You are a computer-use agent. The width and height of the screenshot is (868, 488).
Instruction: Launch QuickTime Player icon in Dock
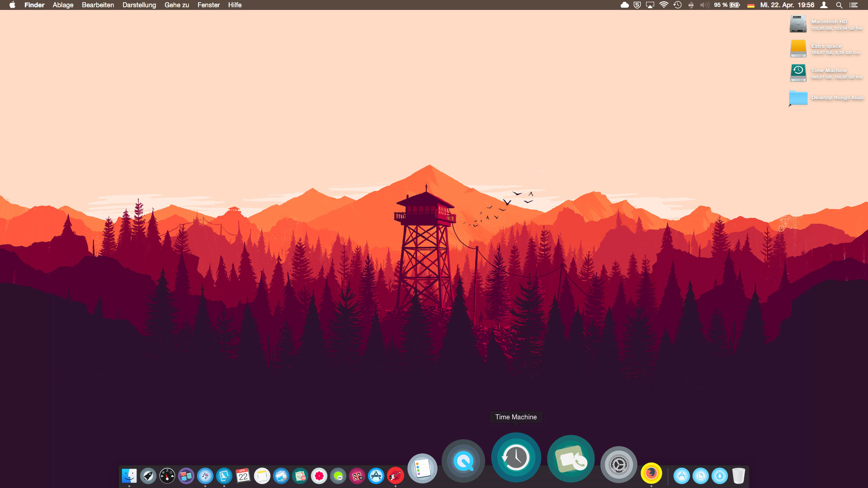pos(463,461)
